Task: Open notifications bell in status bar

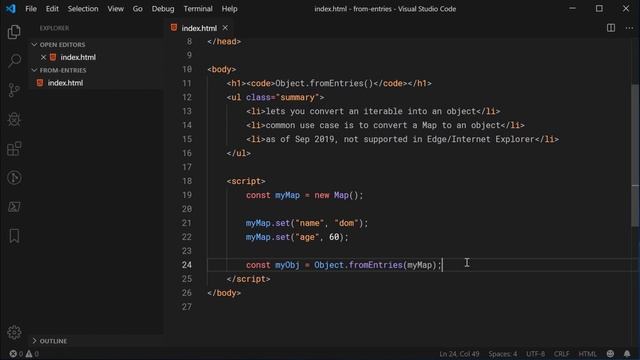Action: pos(627,353)
